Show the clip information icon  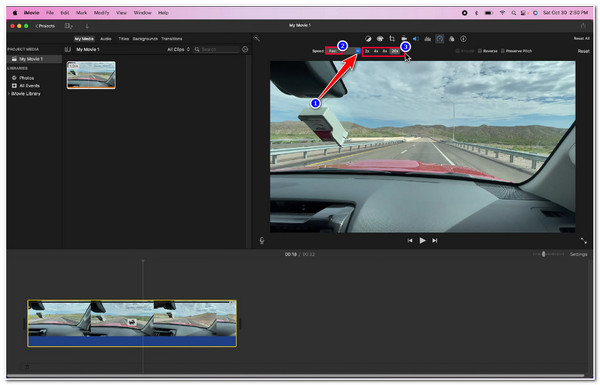click(x=463, y=39)
